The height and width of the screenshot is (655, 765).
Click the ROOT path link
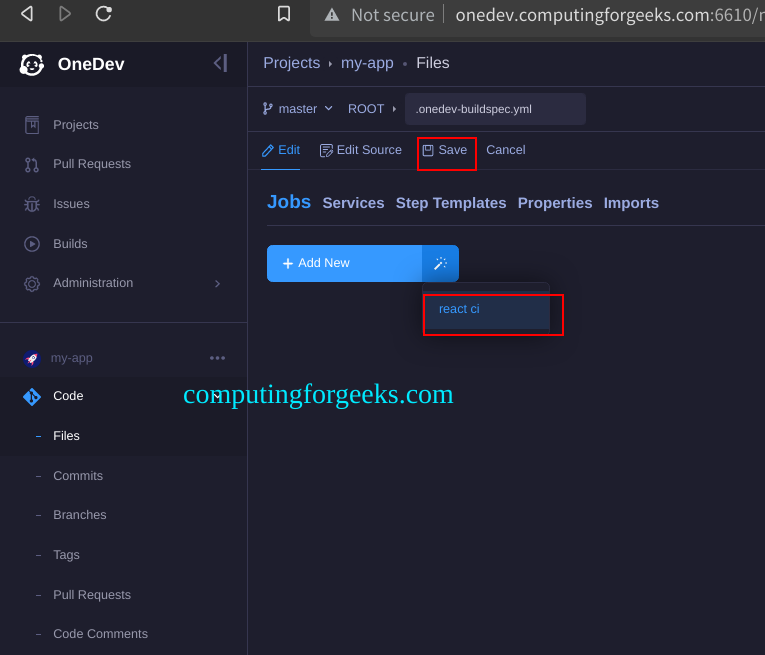pyautogui.click(x=366, y=109)
